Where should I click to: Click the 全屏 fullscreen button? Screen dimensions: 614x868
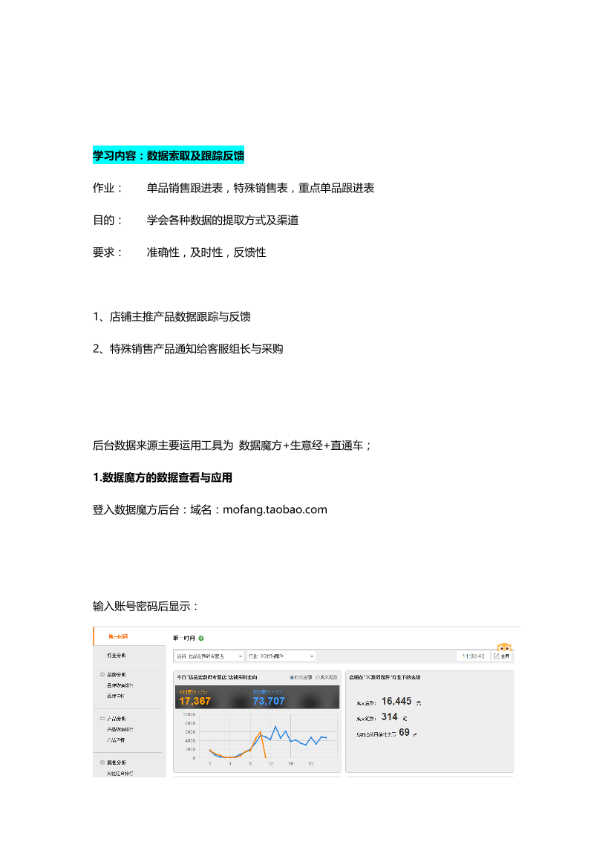click(502, 656)
